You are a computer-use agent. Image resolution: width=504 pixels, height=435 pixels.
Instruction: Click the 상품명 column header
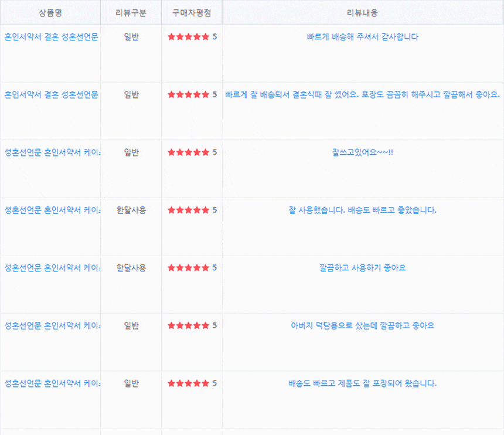(50, 12)
